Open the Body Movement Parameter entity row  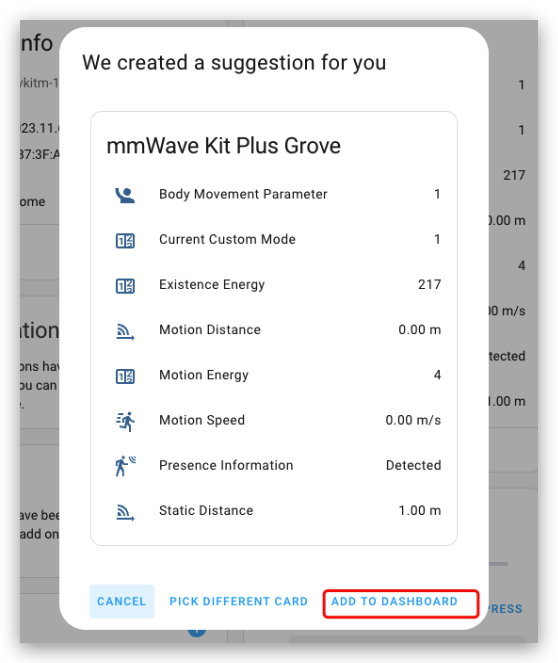(x=274, y=195)
